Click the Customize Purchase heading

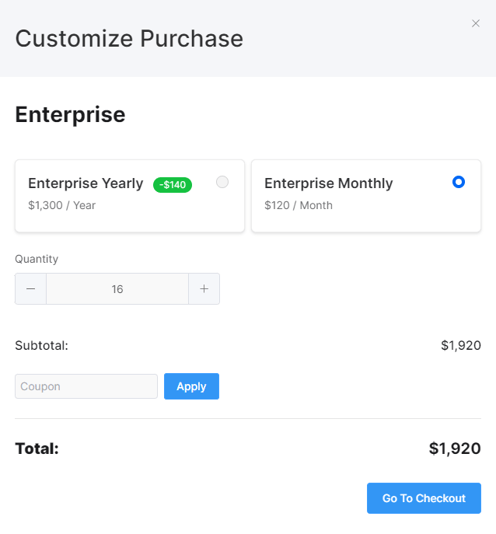[129, 38]
